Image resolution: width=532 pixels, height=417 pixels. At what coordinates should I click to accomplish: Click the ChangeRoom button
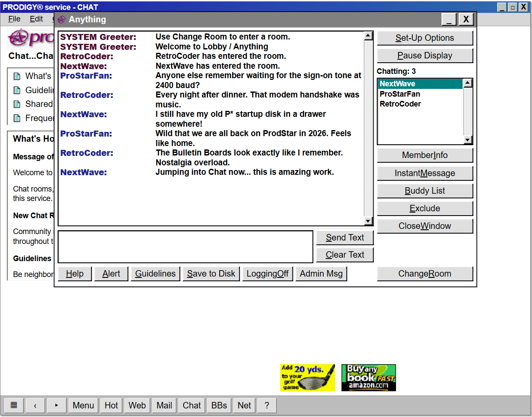425,274
